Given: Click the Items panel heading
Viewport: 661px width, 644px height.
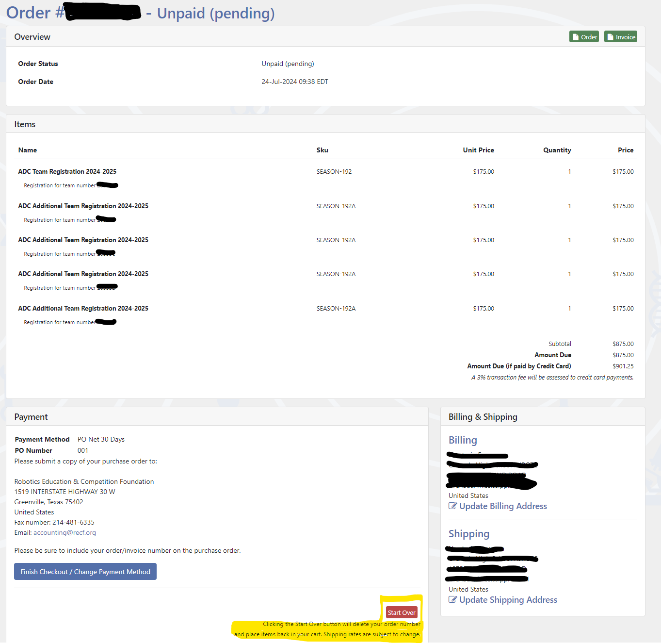Looking at the screenshot, I should [x=25, y=124].
